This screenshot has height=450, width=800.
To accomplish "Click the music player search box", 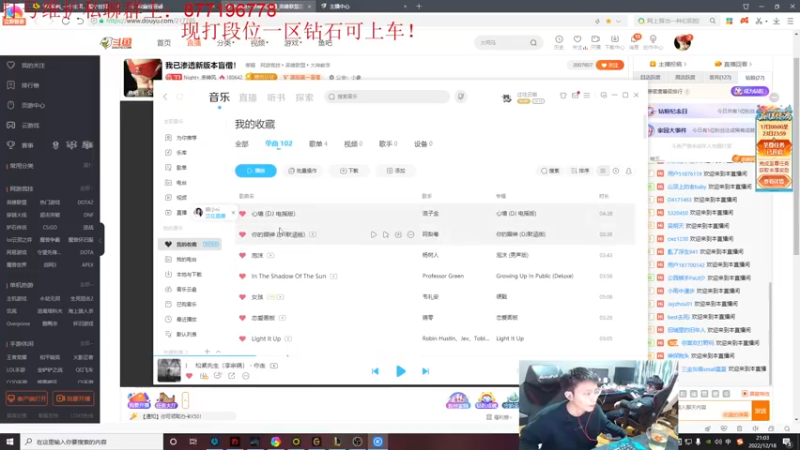I will 387,96.
